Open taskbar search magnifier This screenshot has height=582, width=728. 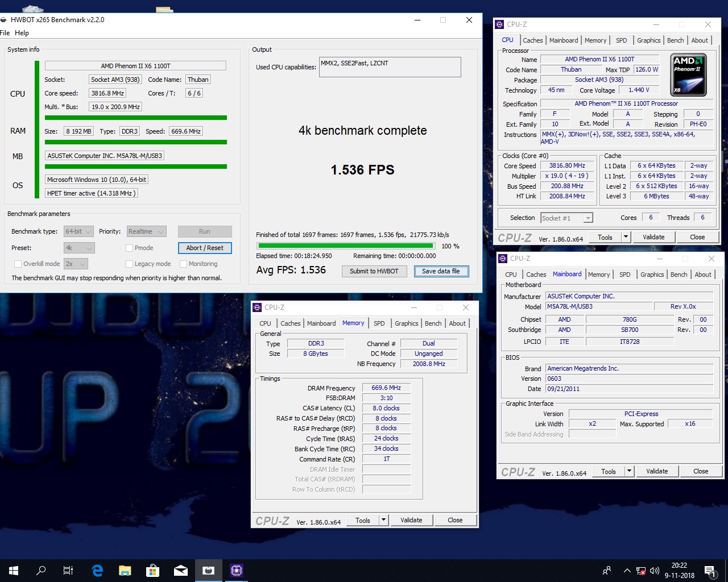pos(41,571)
